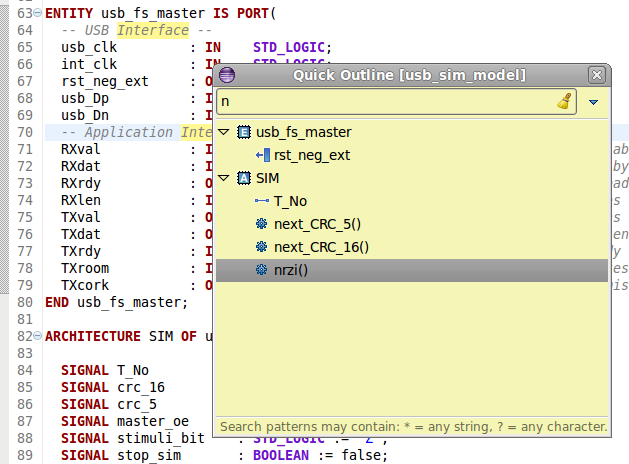This screenshot has width=629, height=464.
Task: Click the rst_neg_ext port icon
Action: (262, 155)
